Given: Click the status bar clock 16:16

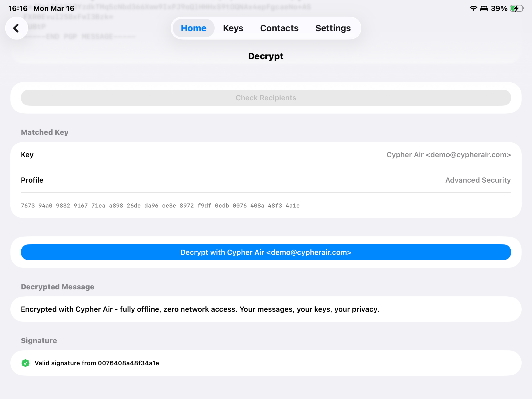Looking at the screenshot, I should click(18, 8).
